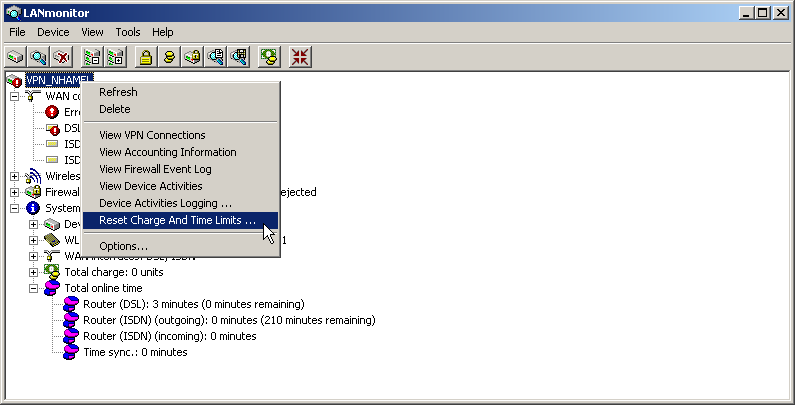Click the yellow padlock toolbar icon
This screenshot has width=795, height=405.
[146, 57]
